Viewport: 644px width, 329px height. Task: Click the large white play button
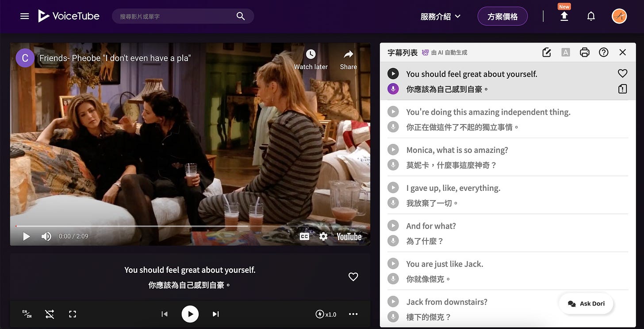190,314
